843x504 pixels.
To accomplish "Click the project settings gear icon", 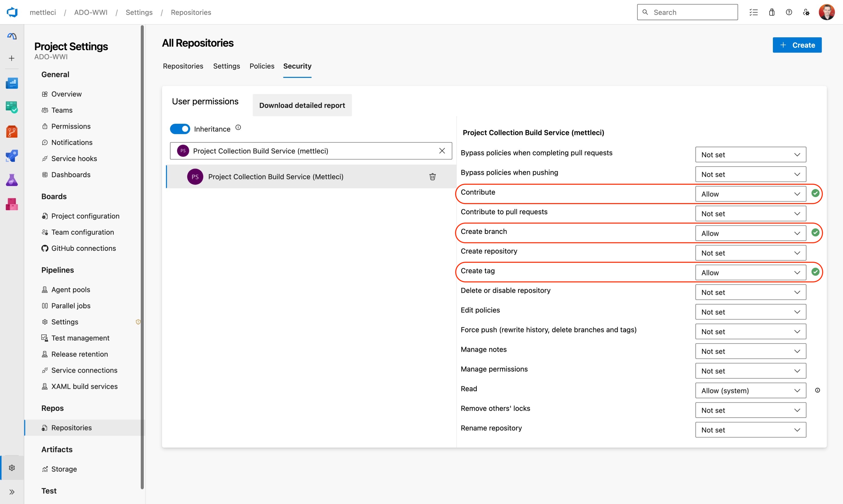I will pyautogui.click(x=12, y=468).
